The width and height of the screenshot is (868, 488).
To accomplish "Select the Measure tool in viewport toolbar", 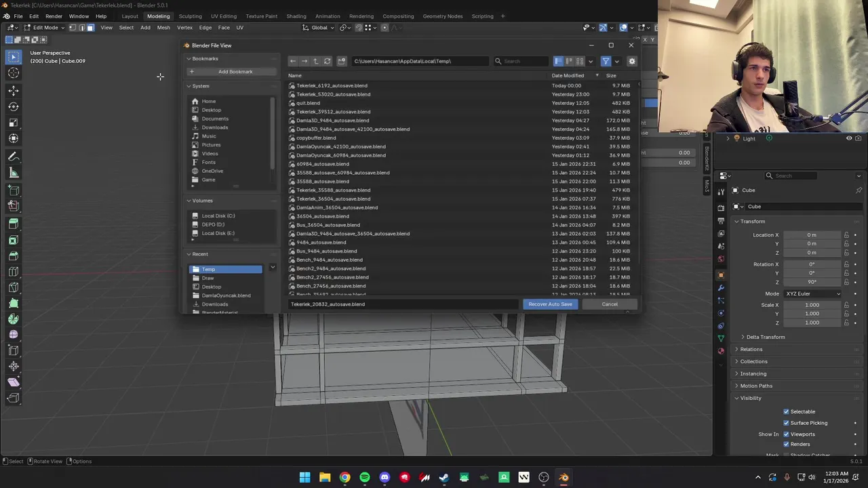I will pos(14,173).
